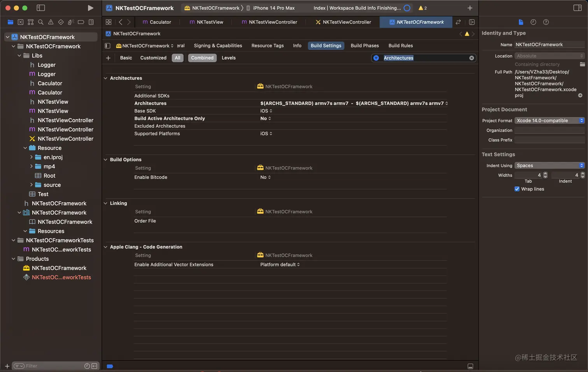Open the Test navigator diamond icon
This screenshot has width=588, height=372.
[x=61, y=22]
